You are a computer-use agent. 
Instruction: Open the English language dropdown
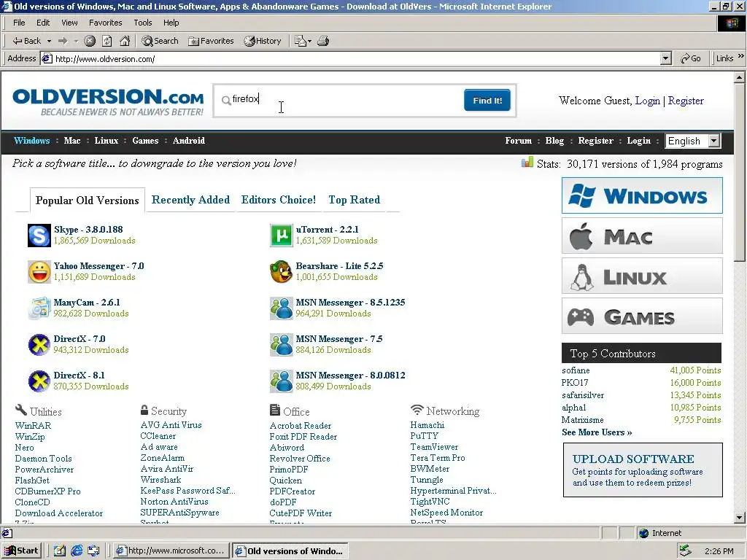coord(693,141)
